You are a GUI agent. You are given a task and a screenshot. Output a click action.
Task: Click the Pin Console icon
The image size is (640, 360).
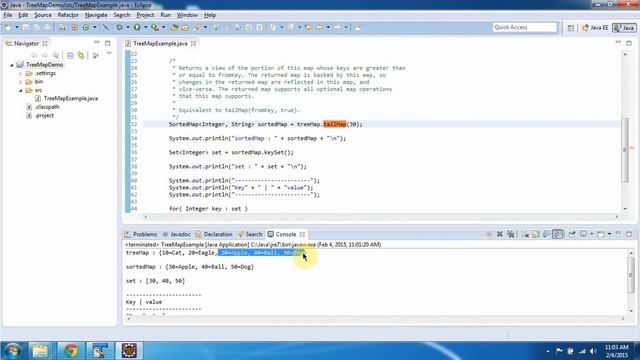click(572, 234)
